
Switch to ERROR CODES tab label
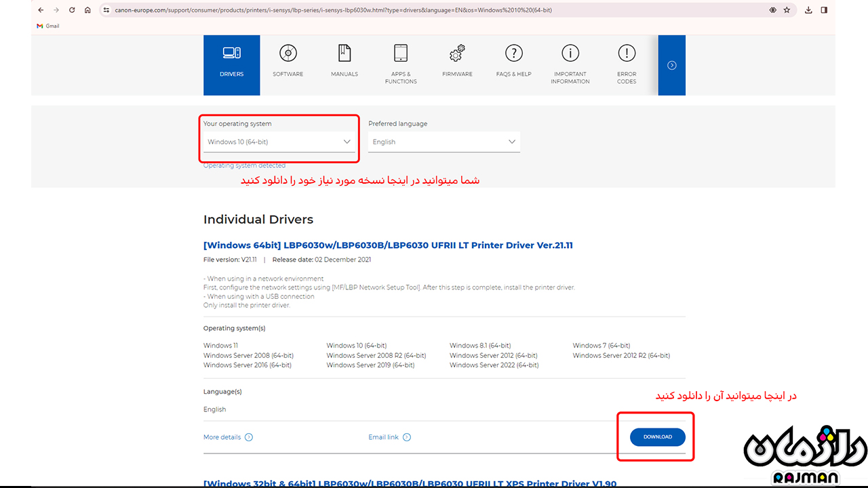click(x=627, y=77)
